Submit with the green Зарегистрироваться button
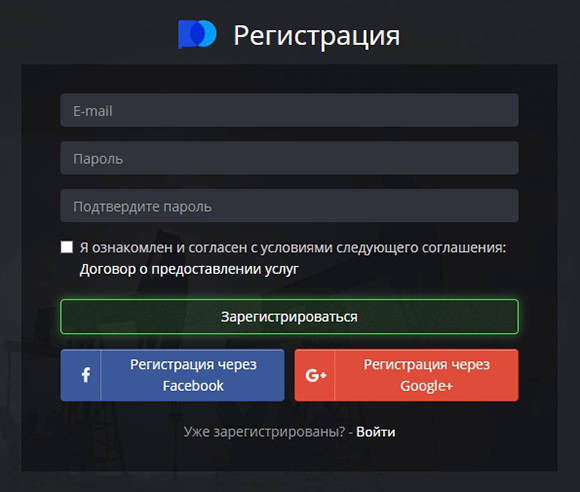Screen dimensions: 580x492 289,317
